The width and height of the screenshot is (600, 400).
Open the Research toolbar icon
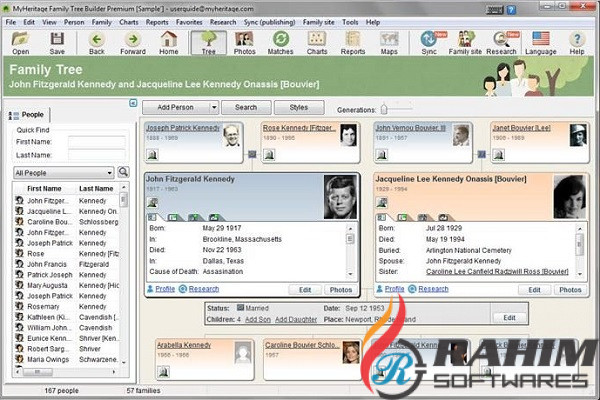point(501,43)
